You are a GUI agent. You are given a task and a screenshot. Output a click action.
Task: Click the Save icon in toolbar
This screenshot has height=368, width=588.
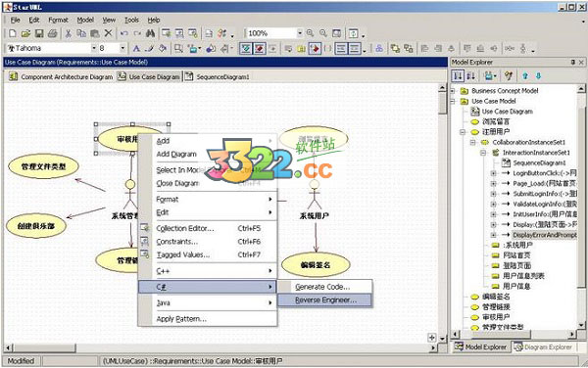point(39,33)
